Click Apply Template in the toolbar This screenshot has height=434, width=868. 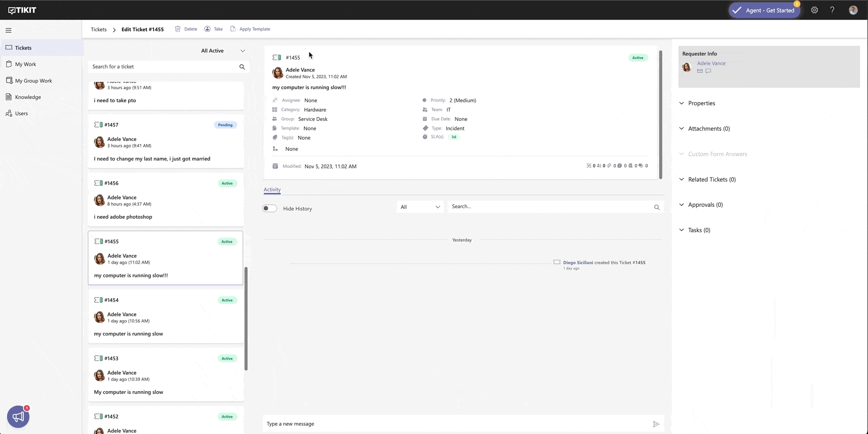[254, 29]
